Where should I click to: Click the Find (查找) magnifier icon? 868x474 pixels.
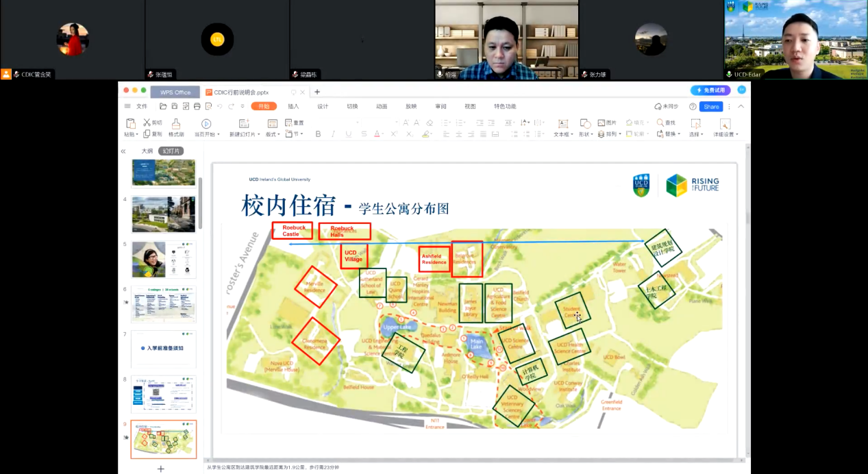[660, 123]
